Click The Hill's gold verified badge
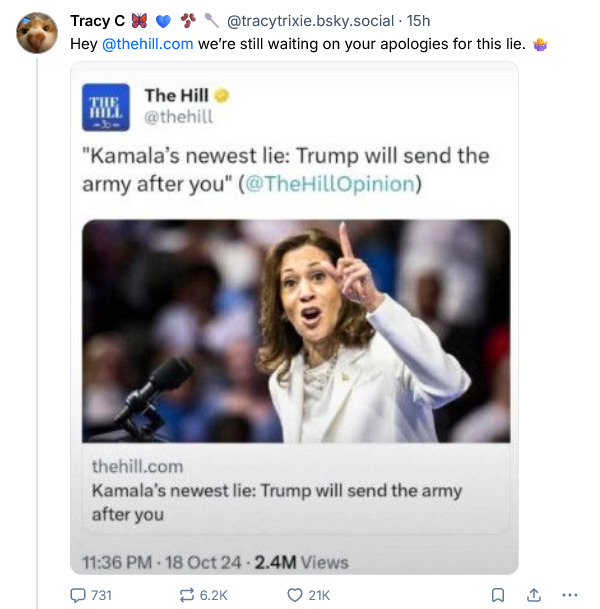This screenshot has width=600, height=609. (x=222, y=96)
